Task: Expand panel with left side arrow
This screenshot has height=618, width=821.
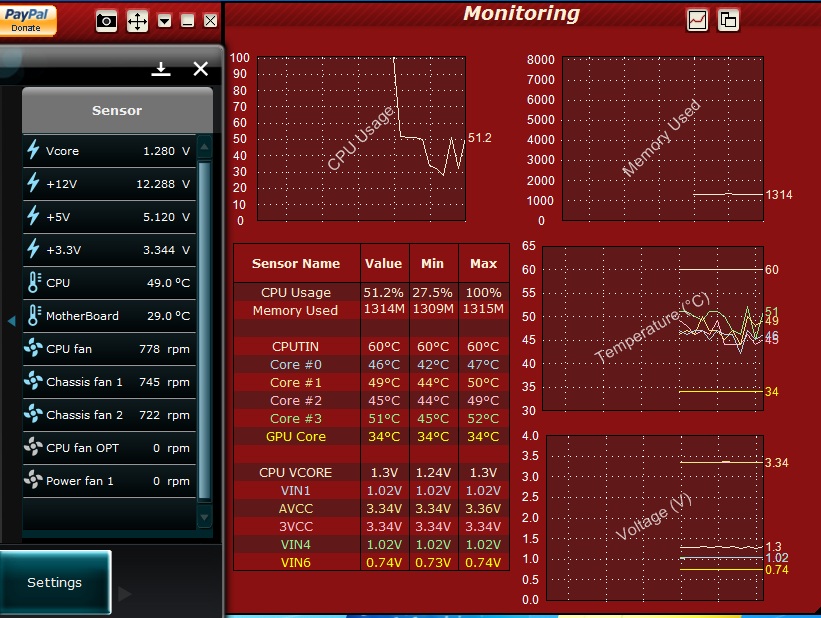Action: tap(11, 321)
